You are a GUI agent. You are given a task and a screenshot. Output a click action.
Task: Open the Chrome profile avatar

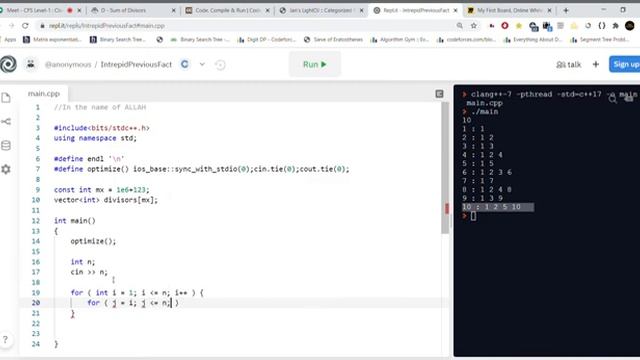[630, 26]
